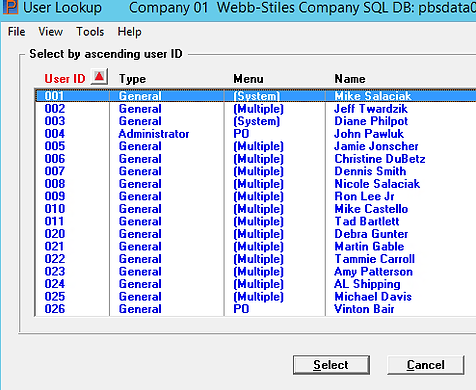Click the name John Pawluk
476x390 pixels.
(x=369, y=134)
